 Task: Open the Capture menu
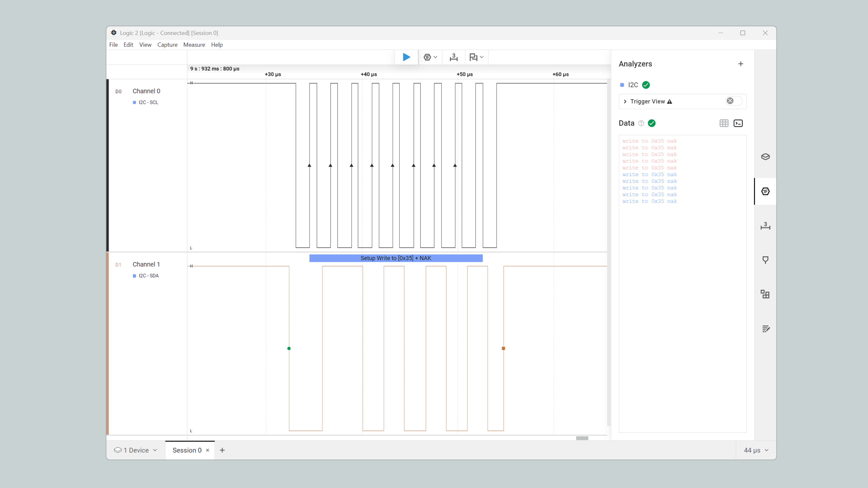pyautogui.click(x=167, y=45)
